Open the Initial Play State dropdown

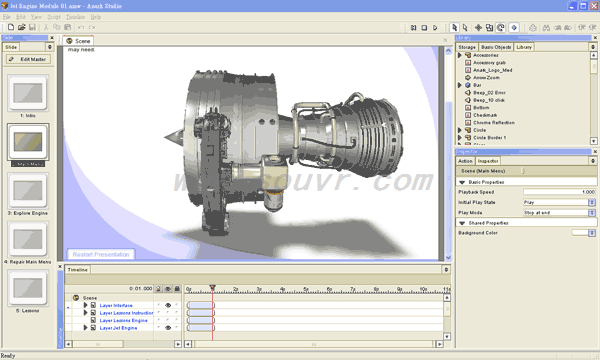click(x=592, y=202)
